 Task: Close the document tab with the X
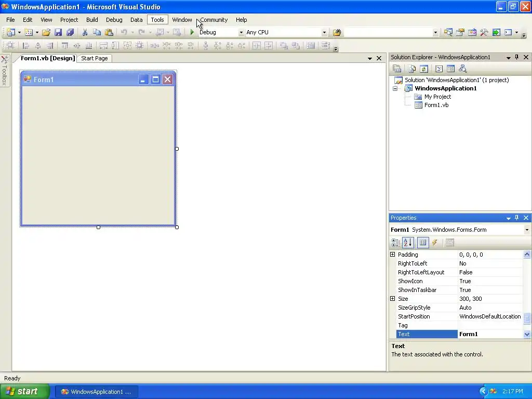[x=379, y=58]
